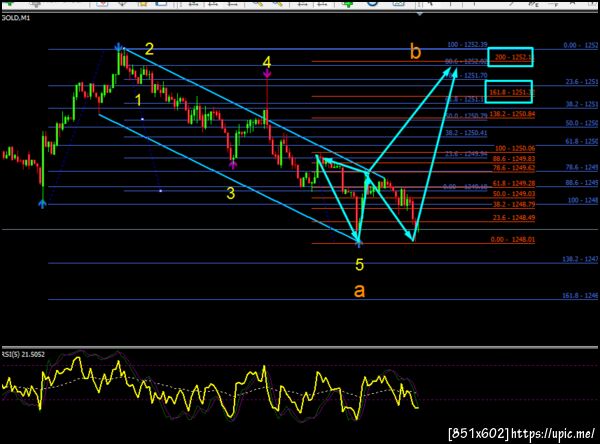600x444 pixels.
Task: Select fib level text "50.0 - 1249.03"
Action: tap(514, 194)
